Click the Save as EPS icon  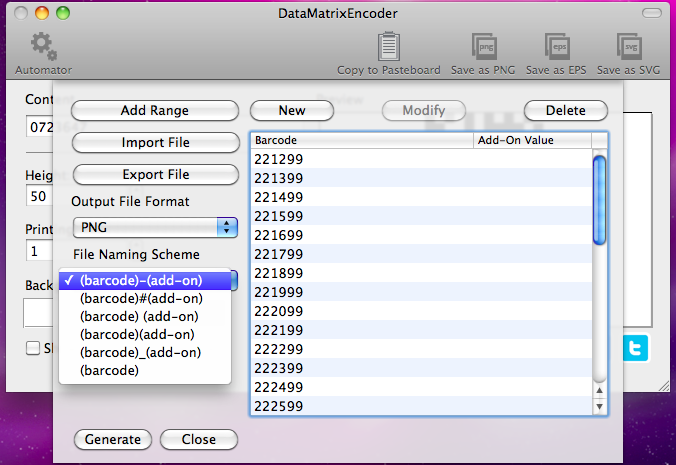click(x=557, y=46)
